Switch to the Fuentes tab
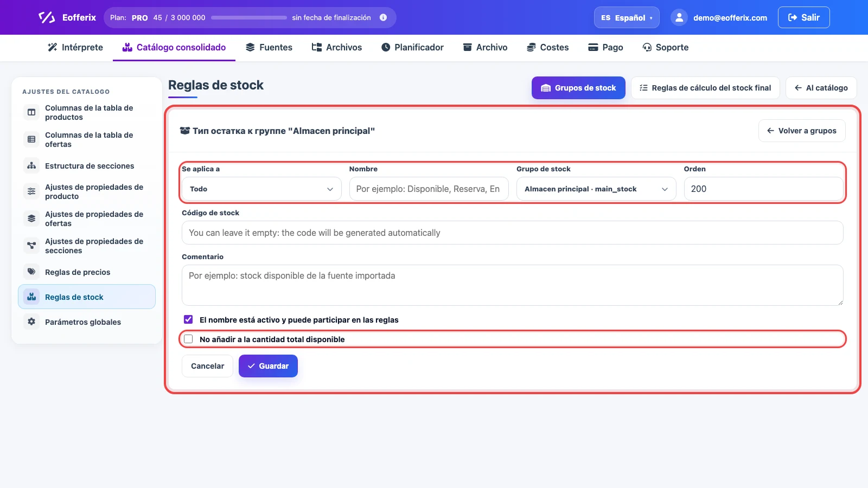 pos(269,47)
